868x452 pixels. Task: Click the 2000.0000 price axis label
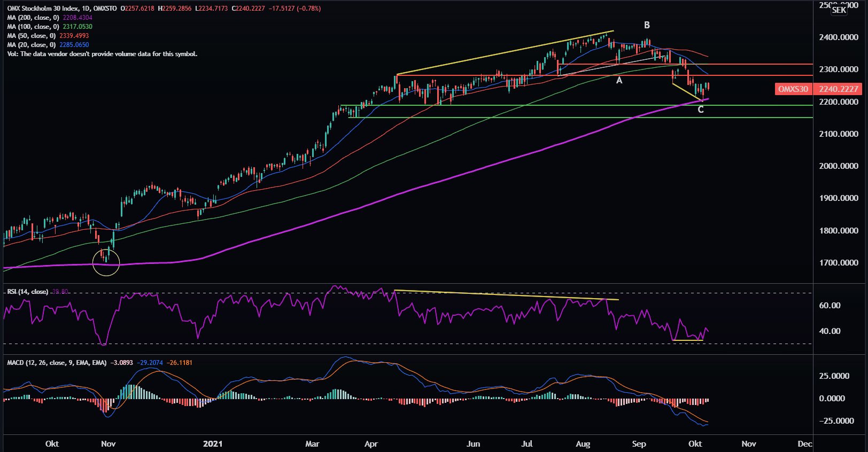coord(838,166)
